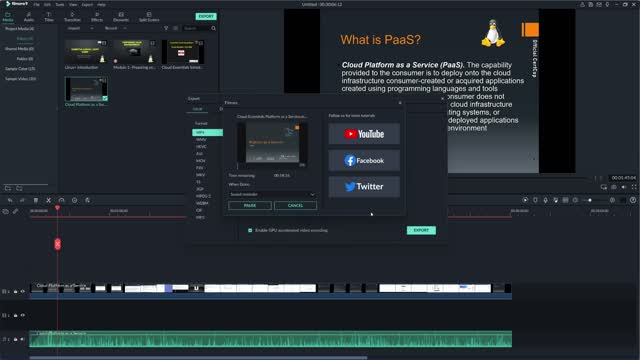Screen dimensions: 640x360
Task: Select the Linux Introduction media thumbnail
Action: click(x=86, y=51)
